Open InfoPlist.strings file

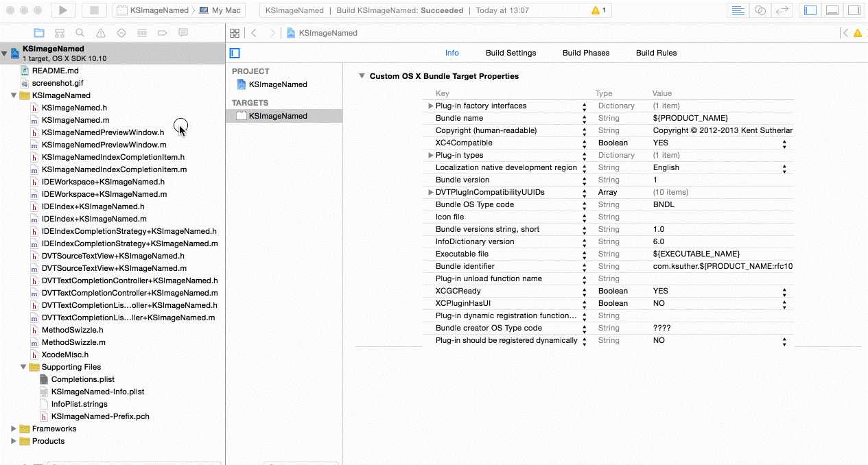click(x=79, y=404)
